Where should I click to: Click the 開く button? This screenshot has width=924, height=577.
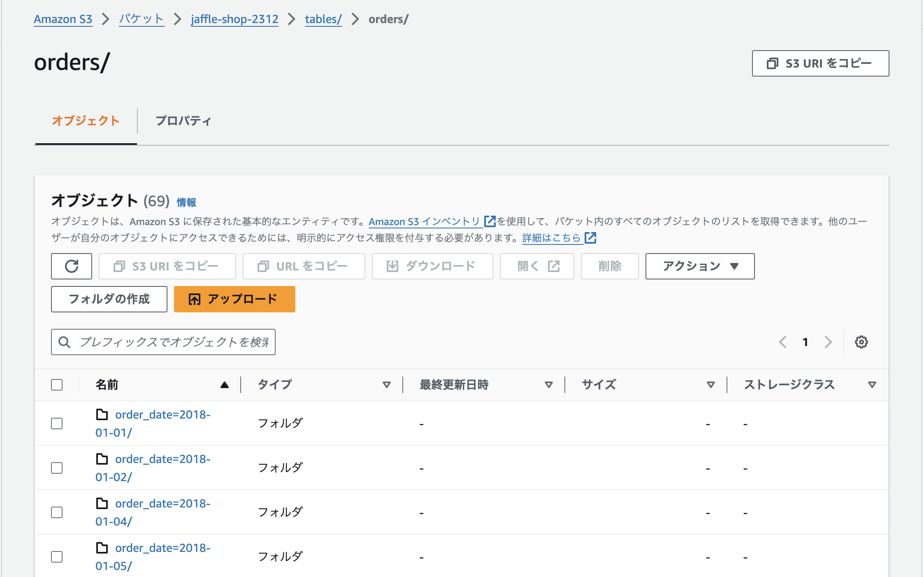[537, 266]
